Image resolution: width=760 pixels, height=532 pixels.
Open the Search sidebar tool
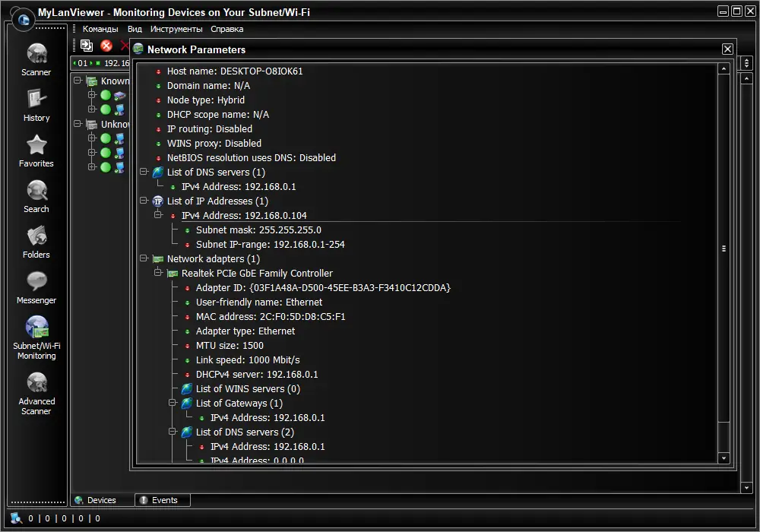point(36,196)
